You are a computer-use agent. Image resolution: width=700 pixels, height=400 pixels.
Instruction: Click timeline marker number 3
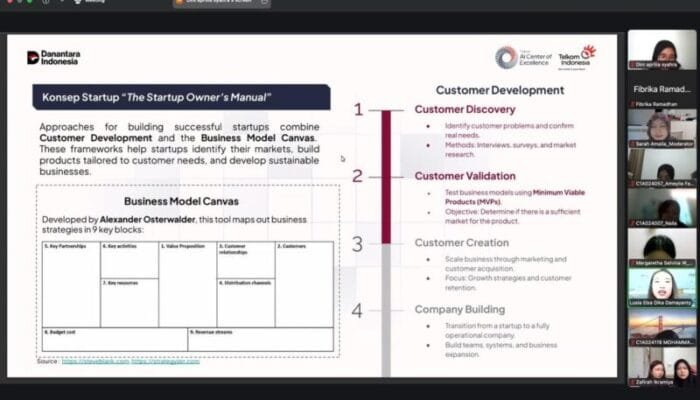358,243
